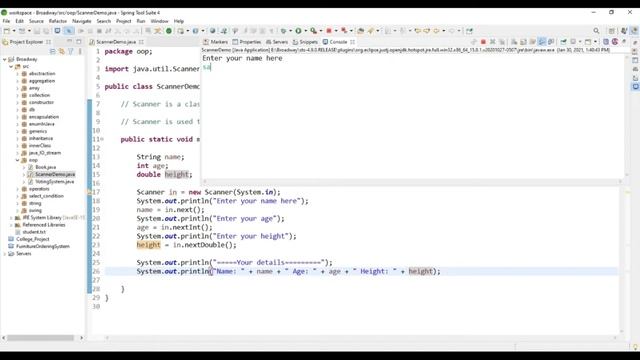This screenshot has height=360, width=640.
Task: Click the Boot Dashboard green circle icon
Action: (169, 31)
